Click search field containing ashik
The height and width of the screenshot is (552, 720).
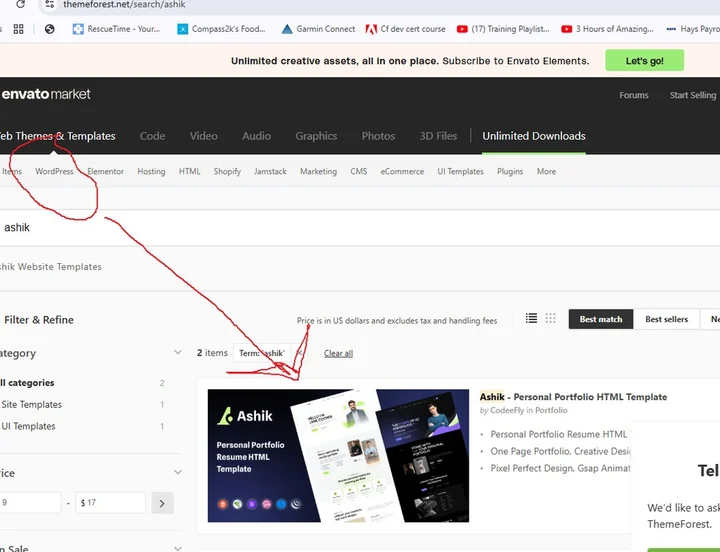[360, 228]
